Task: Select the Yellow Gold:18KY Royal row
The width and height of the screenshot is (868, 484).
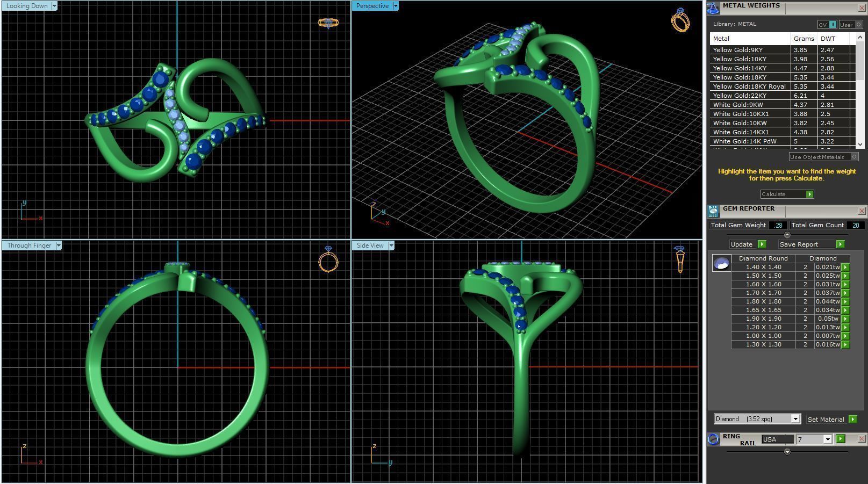Action: click(783, 86)
